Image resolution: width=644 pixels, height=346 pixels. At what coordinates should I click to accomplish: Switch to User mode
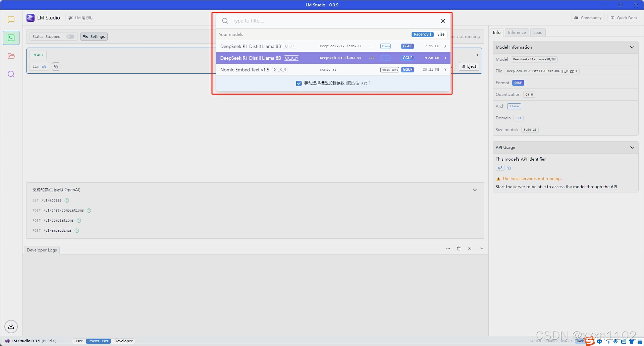(78, 341)
